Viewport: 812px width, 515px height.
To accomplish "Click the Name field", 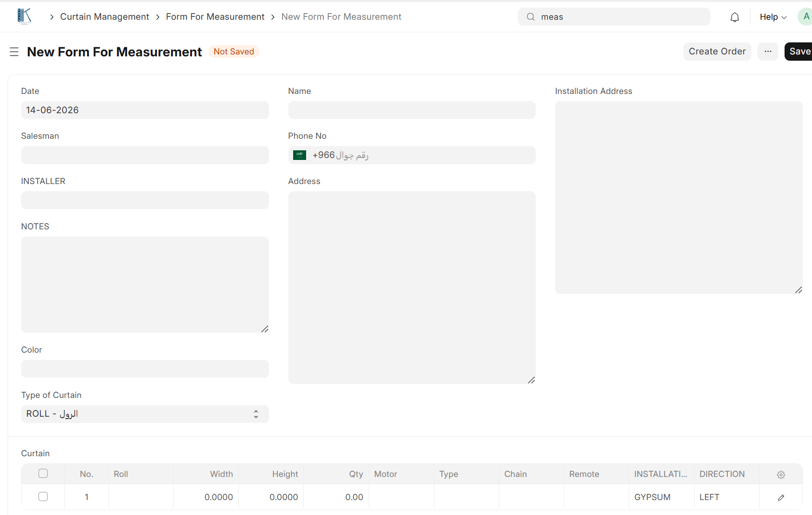I will click(x=412, y=110).
